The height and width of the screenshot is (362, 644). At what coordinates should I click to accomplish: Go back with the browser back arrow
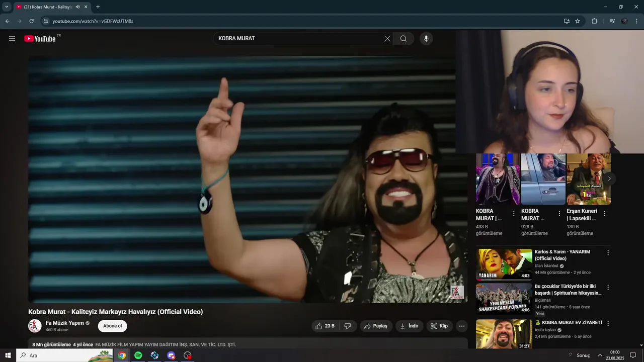coord(7,21)
